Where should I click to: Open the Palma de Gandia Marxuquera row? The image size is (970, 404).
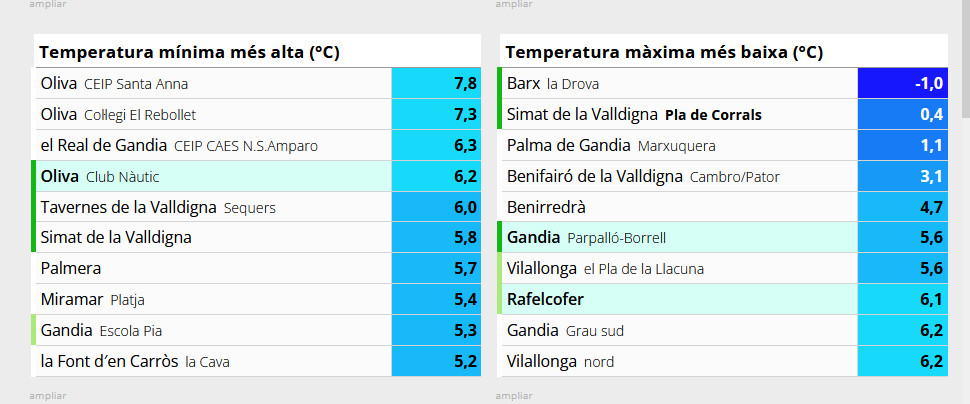[723, 145]
